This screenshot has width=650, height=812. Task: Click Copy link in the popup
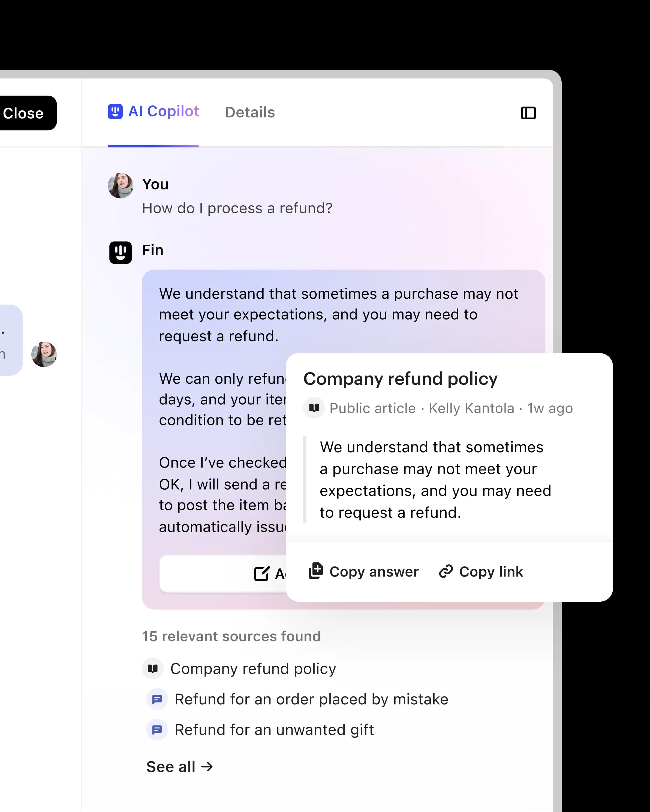point(481,571)
